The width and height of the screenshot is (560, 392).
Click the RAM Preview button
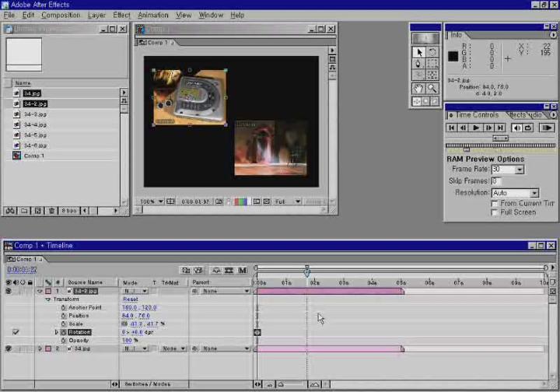pos(547,128)
